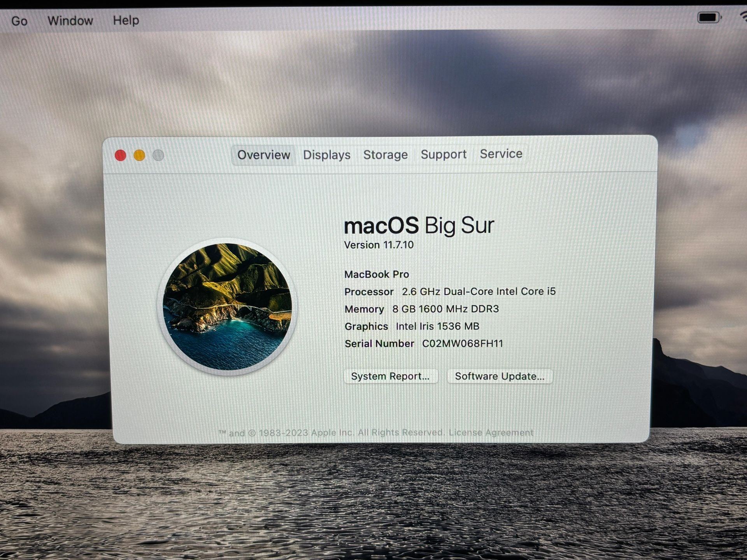Screen dimensions: 747x560
Task: Click the battery status icon in the menu bar
Action: pyautogui.click(x=709, y=17)
